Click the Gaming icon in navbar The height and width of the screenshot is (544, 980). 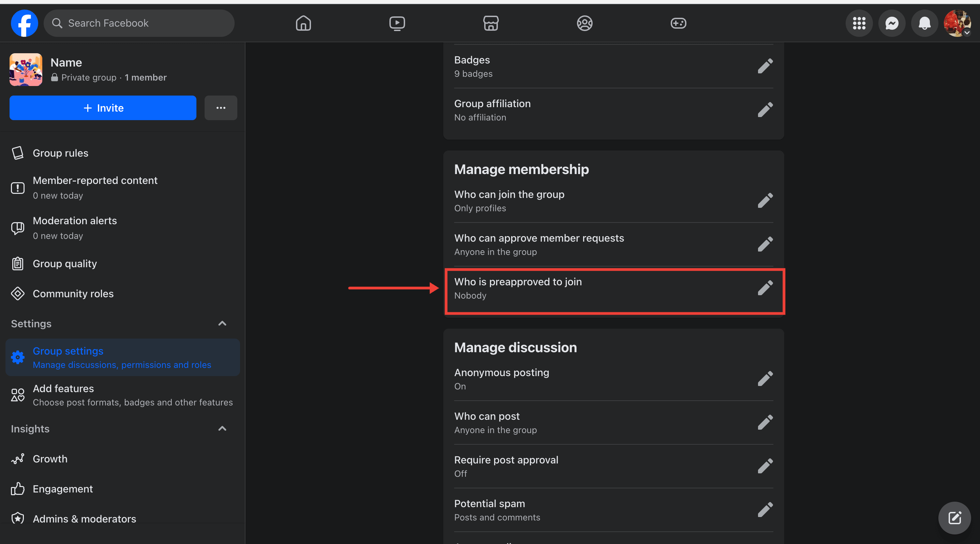(678, 23)
